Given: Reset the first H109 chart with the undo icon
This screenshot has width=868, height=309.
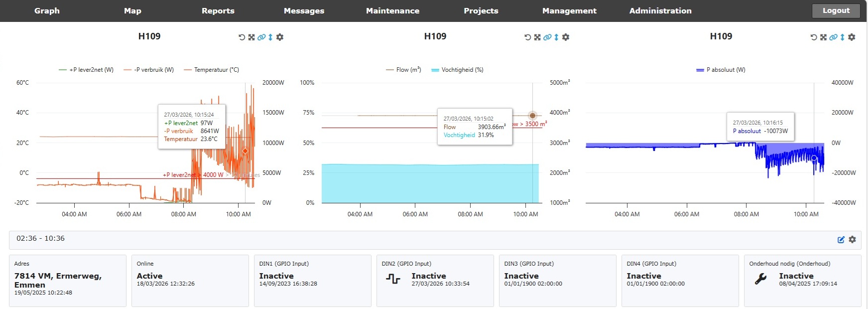Looking at the screenshot, I should (242, 37).
